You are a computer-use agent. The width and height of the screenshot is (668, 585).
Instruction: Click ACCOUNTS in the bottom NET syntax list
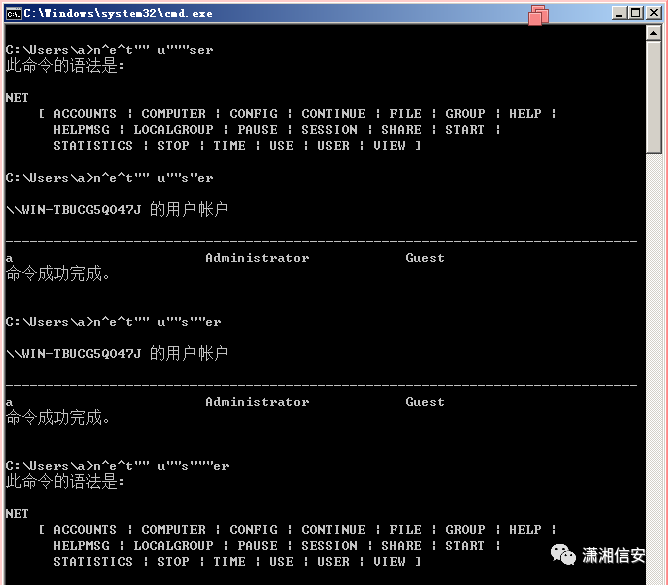pyautogui.click(x=85, y=530)
